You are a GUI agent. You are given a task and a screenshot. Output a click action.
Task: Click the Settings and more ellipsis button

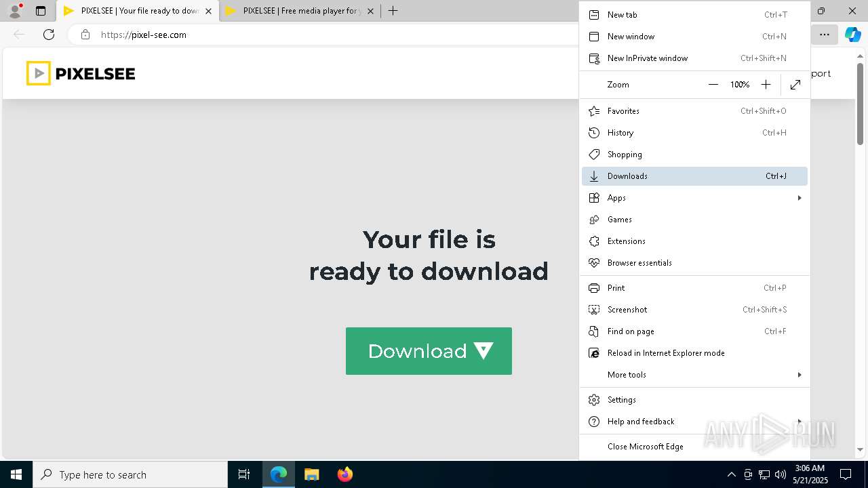tap(825, 35)
